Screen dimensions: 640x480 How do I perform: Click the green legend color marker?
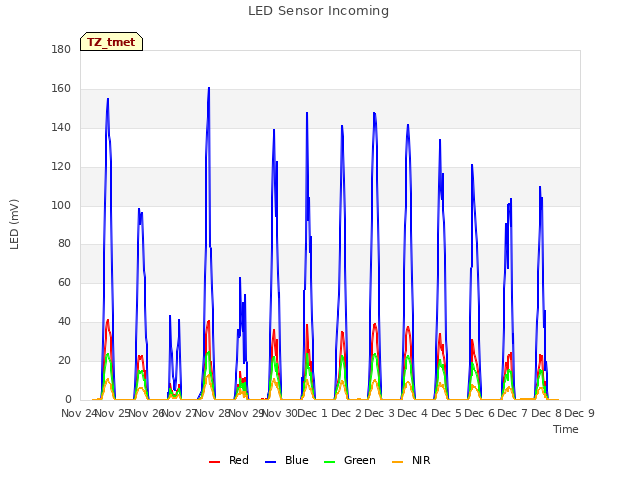pos(329,462)
